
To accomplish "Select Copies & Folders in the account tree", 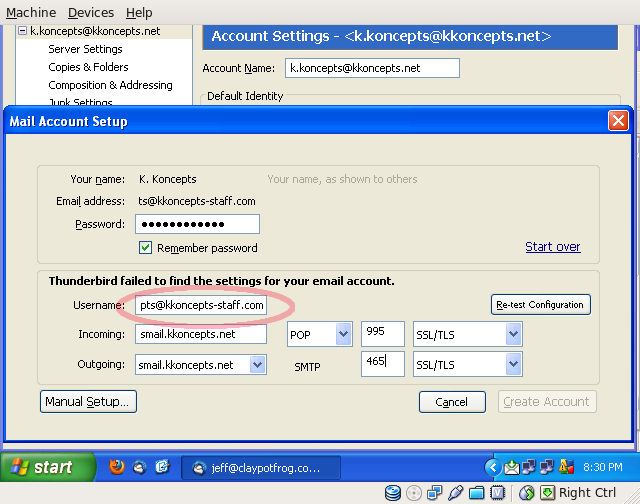I will pyautogui.click(x=88, y=67).
